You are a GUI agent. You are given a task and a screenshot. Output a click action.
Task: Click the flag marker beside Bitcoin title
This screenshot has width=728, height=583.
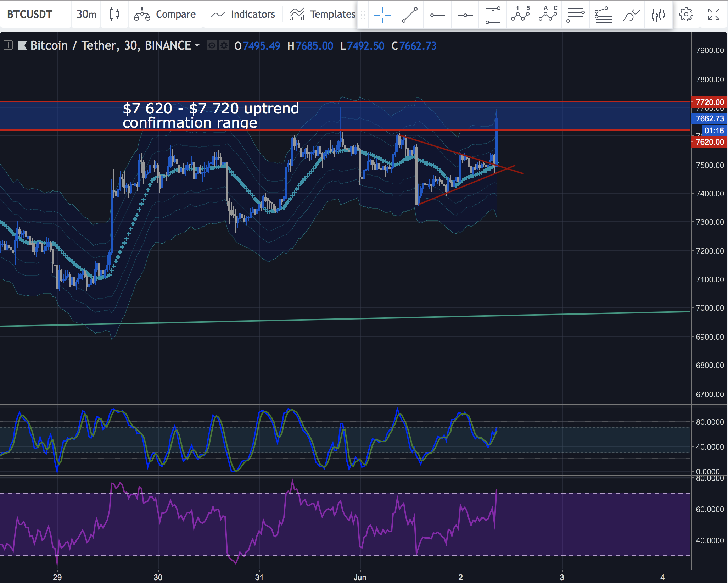click(x=23, y=45)
